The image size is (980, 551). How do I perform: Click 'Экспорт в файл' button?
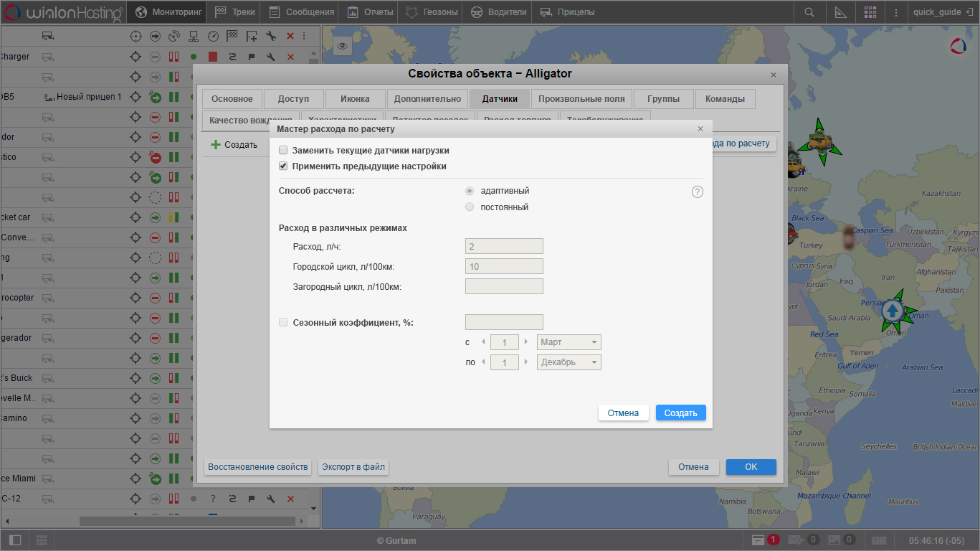tap(353, 467)
